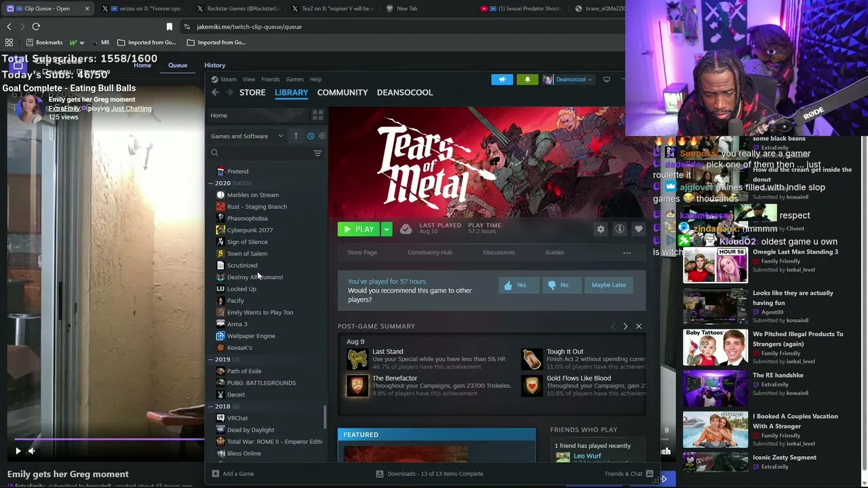Open the Queue tab on Clip Queue page
Screen dimensions: 868x488
(178, 65)
